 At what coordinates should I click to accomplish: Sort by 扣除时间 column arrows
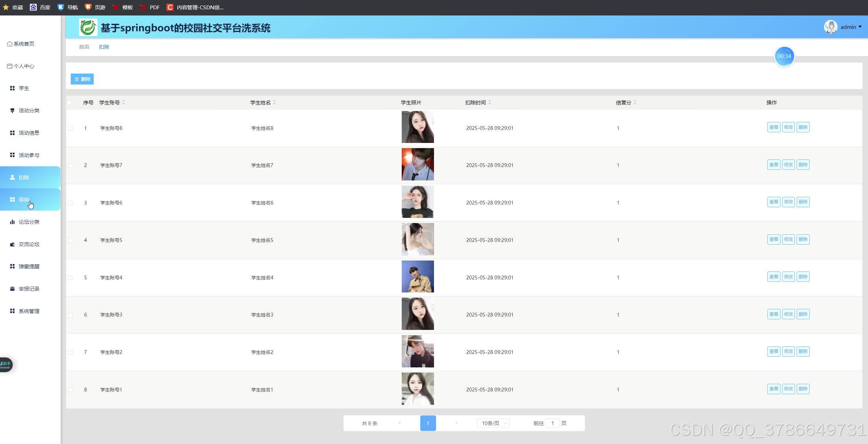[x=490, y=102]
